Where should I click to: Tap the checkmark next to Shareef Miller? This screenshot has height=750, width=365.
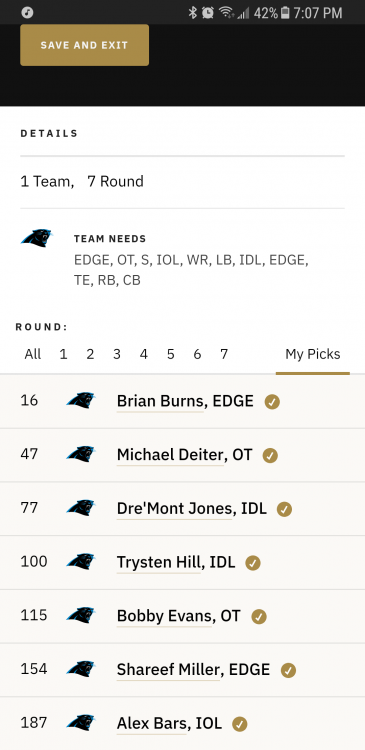coord(288,671)
